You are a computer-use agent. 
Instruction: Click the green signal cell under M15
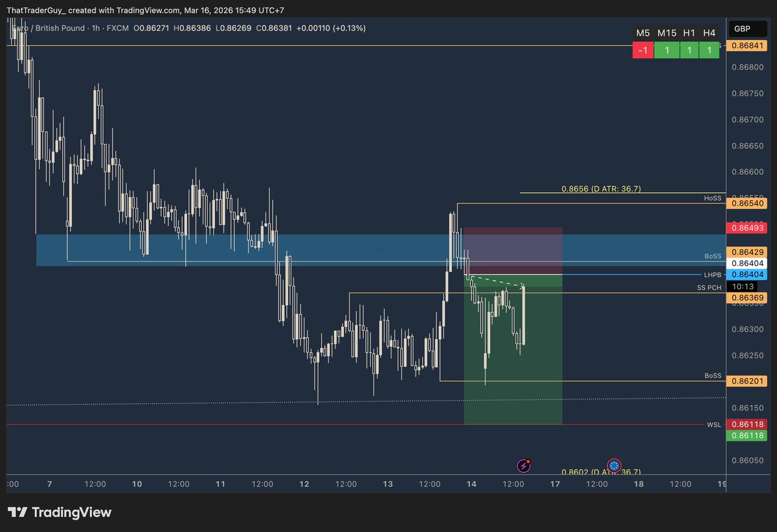coord(666,50)
